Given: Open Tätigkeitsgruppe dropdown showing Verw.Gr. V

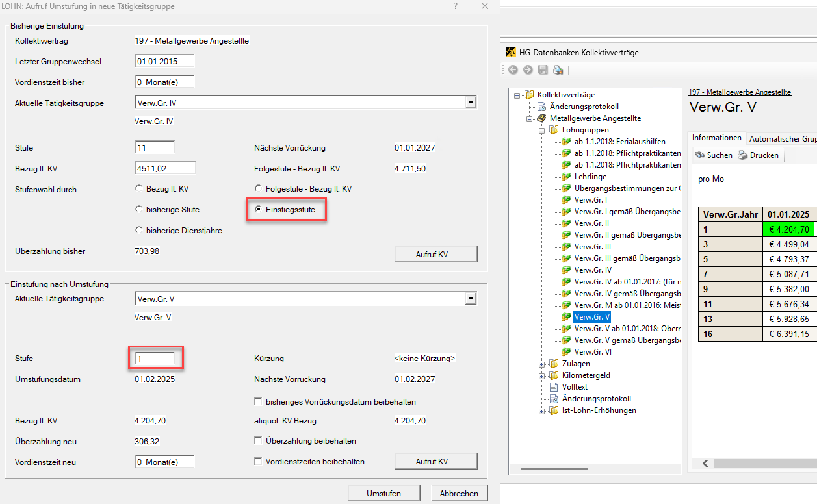Looking at the screenshot, I should pyautogui.click(x=471, y=299).
